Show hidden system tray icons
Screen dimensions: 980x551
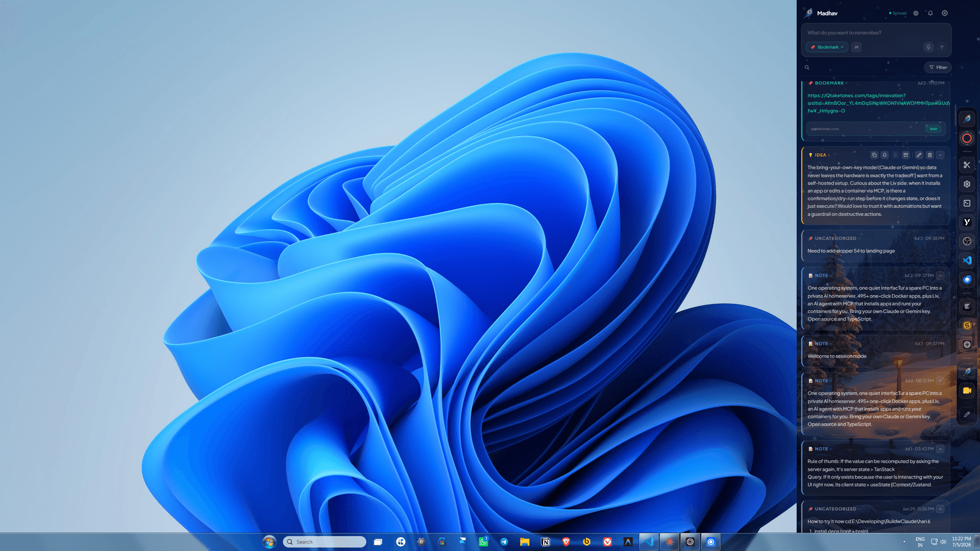(x=904, y=542)
